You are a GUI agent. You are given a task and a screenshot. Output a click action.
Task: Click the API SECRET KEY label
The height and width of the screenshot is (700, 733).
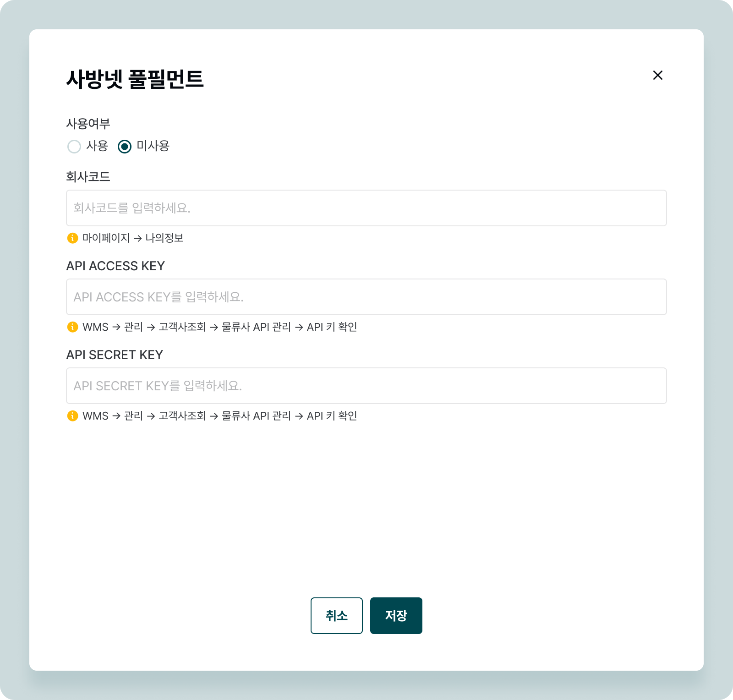pyautogui.click(x=115, y=355)
